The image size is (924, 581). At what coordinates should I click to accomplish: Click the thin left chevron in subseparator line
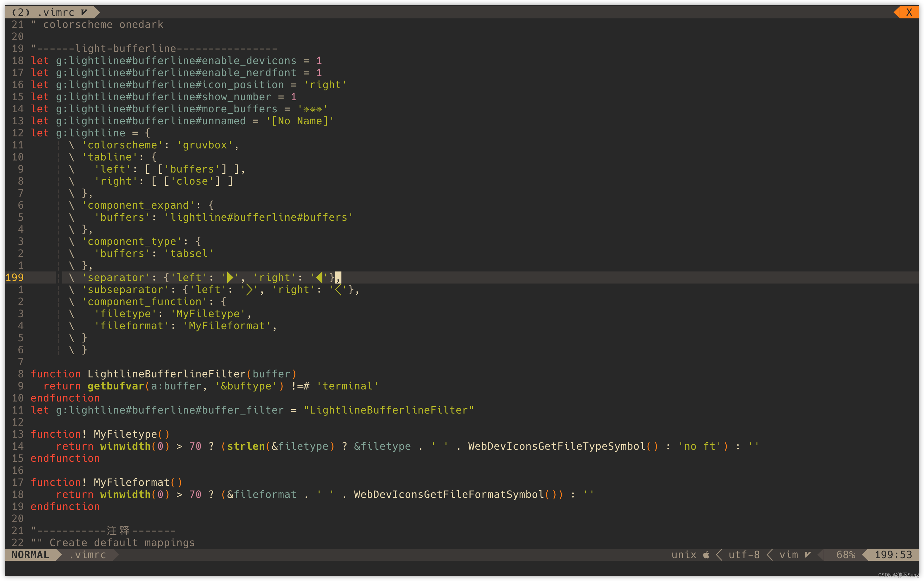click(338, 290)
